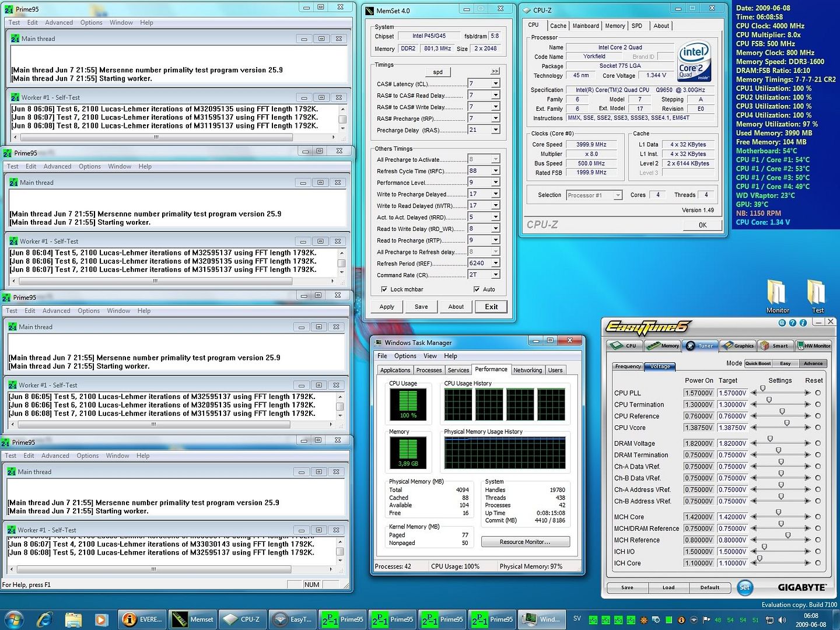Switch to EasyTune taskbar button
The width and height of the screenshot is (840, 630).
[293, 619]
